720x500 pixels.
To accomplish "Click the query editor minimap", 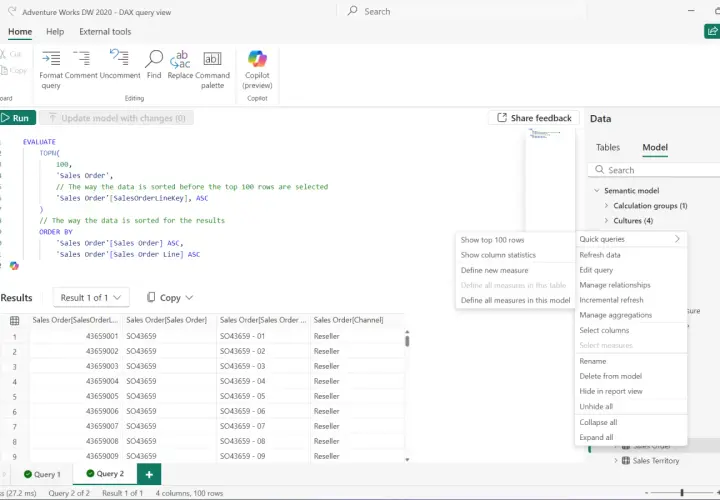I will (x=550, y=179).
